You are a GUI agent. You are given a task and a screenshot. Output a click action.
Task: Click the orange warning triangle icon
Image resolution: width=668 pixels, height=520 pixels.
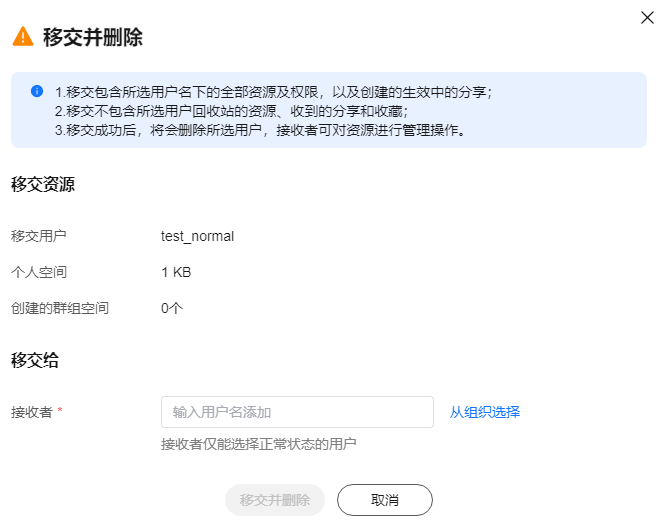click(x=23, y=36)
